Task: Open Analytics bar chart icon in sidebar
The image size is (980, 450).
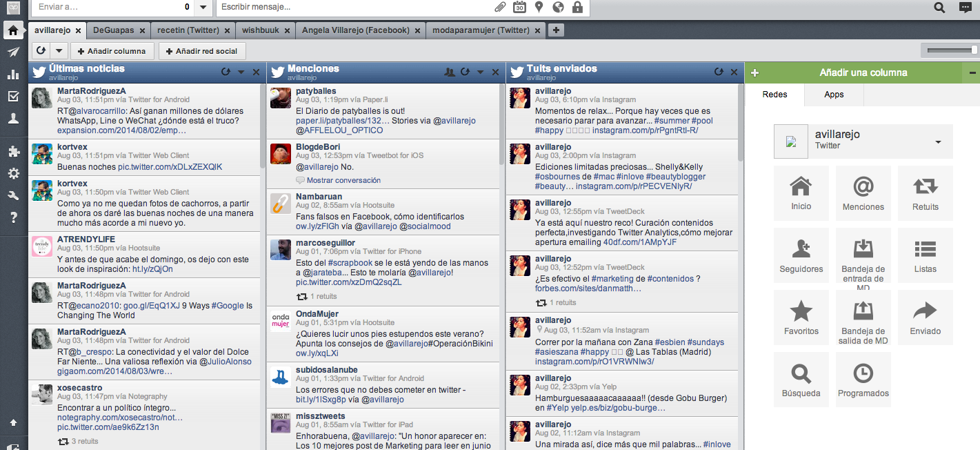Action: (13, 75)
